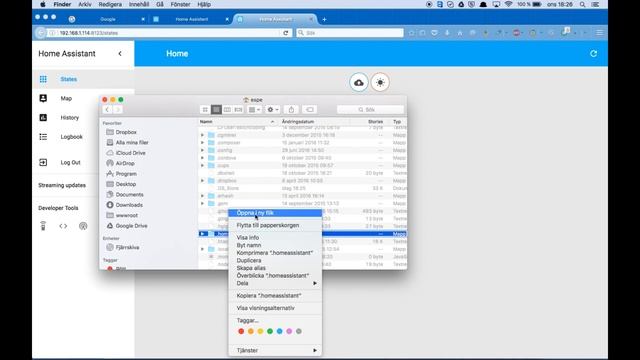Select Google Drive in Finder sidebar
Image resolution: width=640 pixels, height=360 pixels.
click(x=131, y=226)
